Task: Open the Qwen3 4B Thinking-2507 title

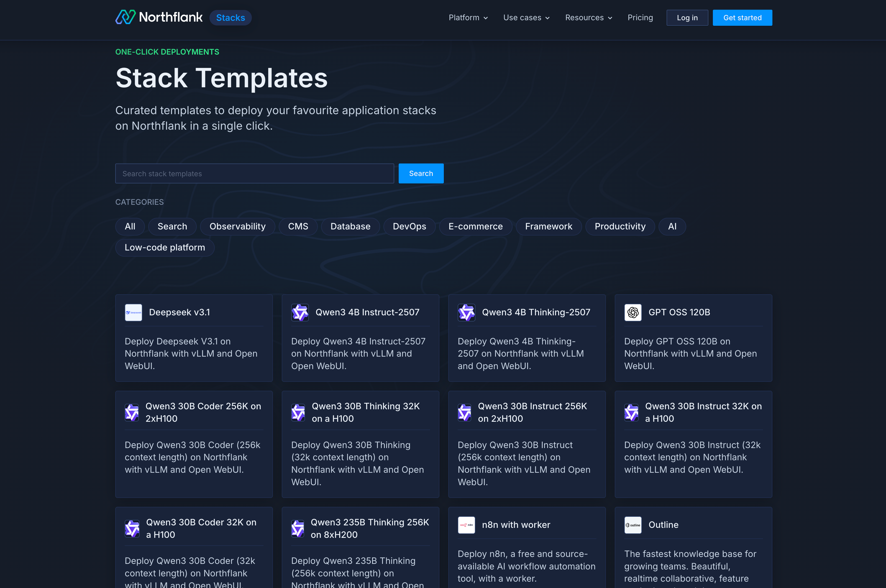Action: (536, 312)
